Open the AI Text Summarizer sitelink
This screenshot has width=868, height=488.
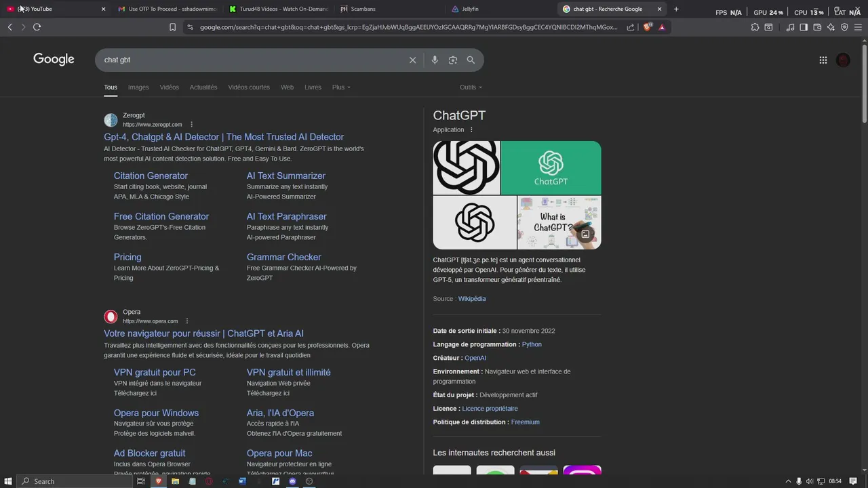pos(286,176)
